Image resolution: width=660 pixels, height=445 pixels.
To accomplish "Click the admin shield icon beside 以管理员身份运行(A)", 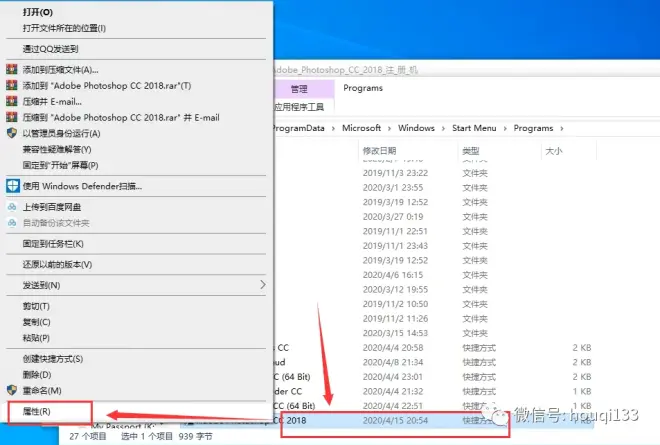I will click(12, 133).
